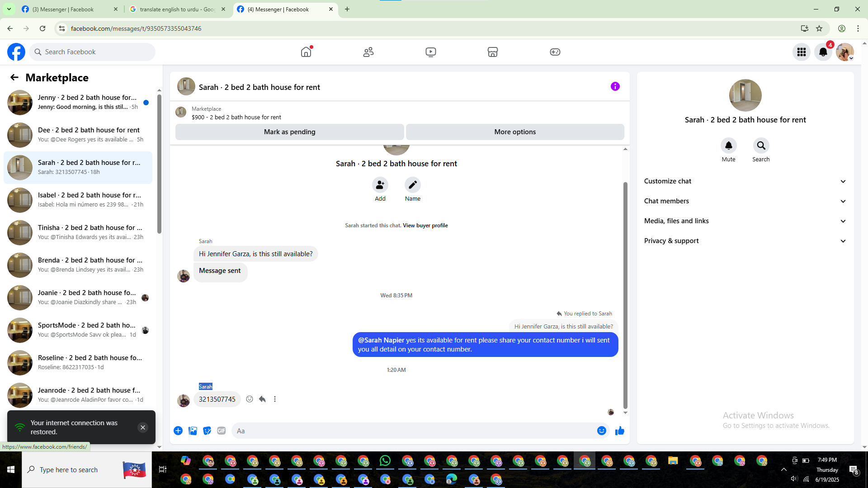Image resolution: width=868 pixels, height=488 pixels.
Task: Open View buyer profile link
Action: tap(425, 225)
